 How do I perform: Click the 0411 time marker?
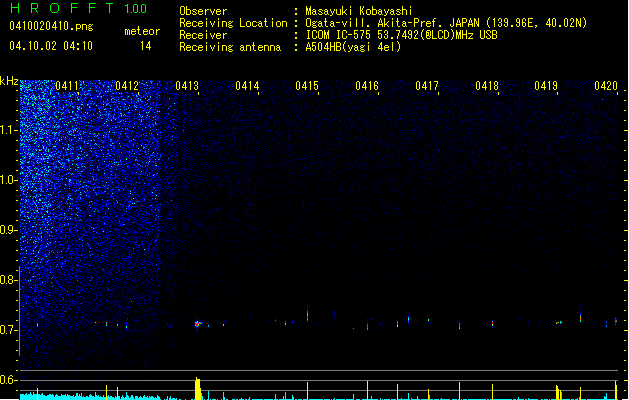click(67, 86)
